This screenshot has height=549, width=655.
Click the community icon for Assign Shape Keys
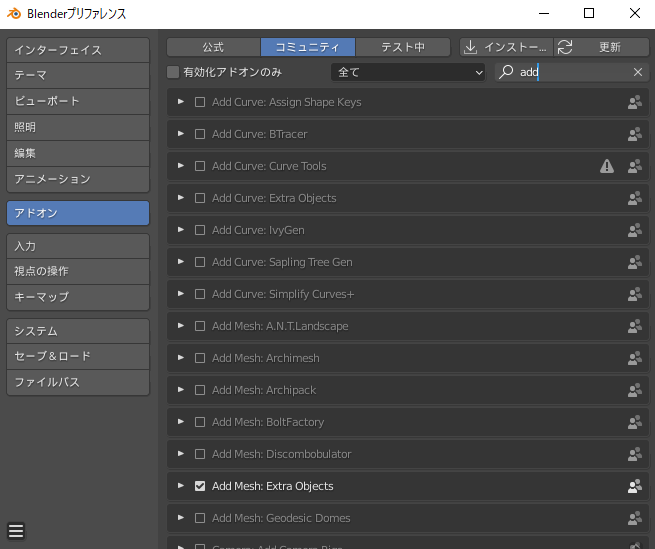(635, 102)
